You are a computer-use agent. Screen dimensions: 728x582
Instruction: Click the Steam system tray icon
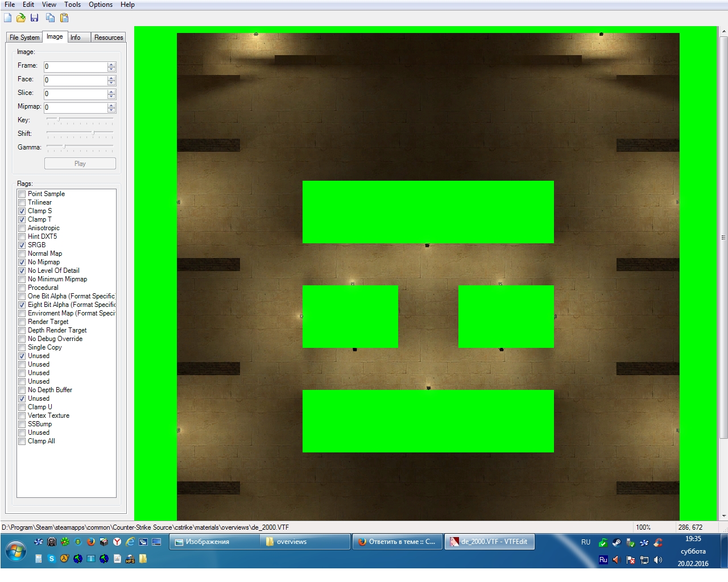tap(617, 543)
